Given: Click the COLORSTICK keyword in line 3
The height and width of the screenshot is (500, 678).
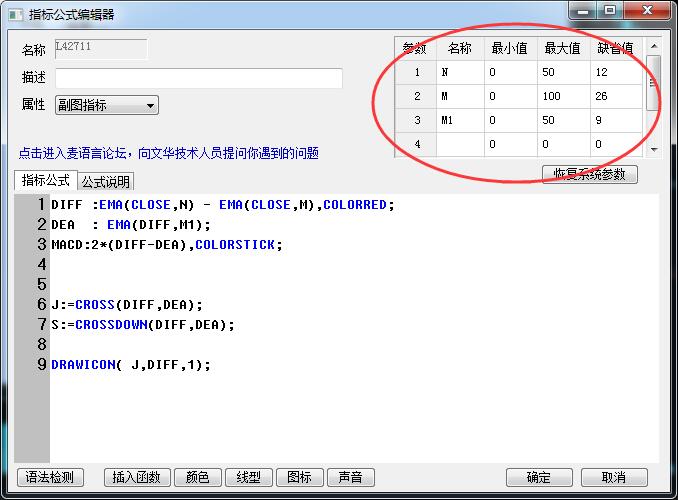Looking at the screenshot, I should tap(235, 245).
